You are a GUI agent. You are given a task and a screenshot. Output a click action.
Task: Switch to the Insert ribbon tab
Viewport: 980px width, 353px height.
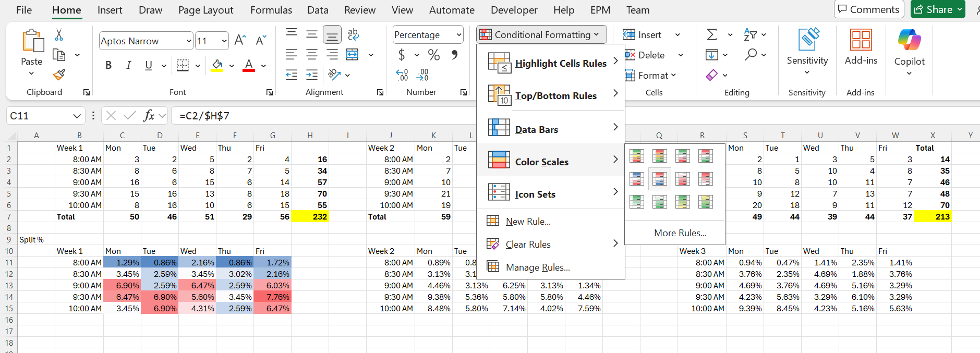110,10
